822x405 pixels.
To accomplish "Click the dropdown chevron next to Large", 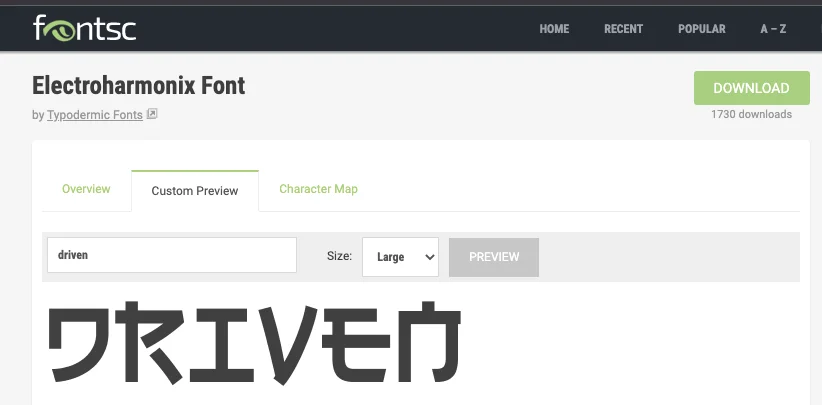I will tap(430, 257).
